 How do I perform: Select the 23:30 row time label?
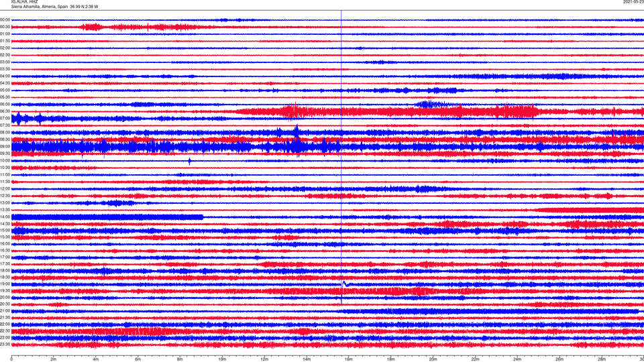(x=5, y=345)
